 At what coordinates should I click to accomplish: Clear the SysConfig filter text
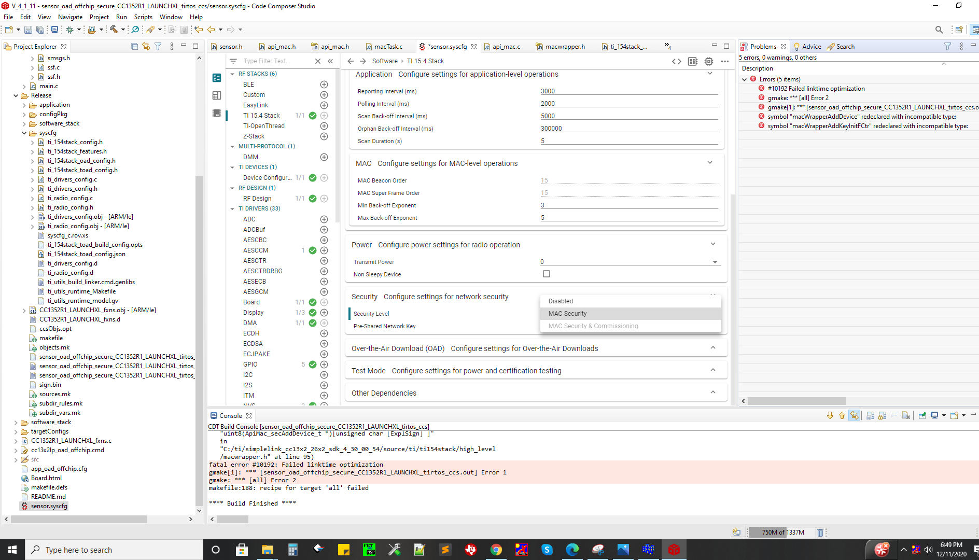click(x=318, y=61)
